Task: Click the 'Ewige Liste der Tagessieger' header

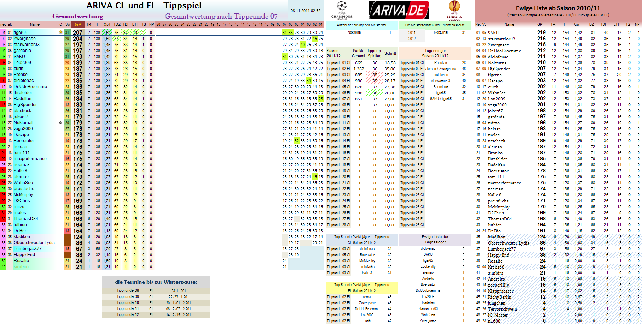Action: [435, 240]
